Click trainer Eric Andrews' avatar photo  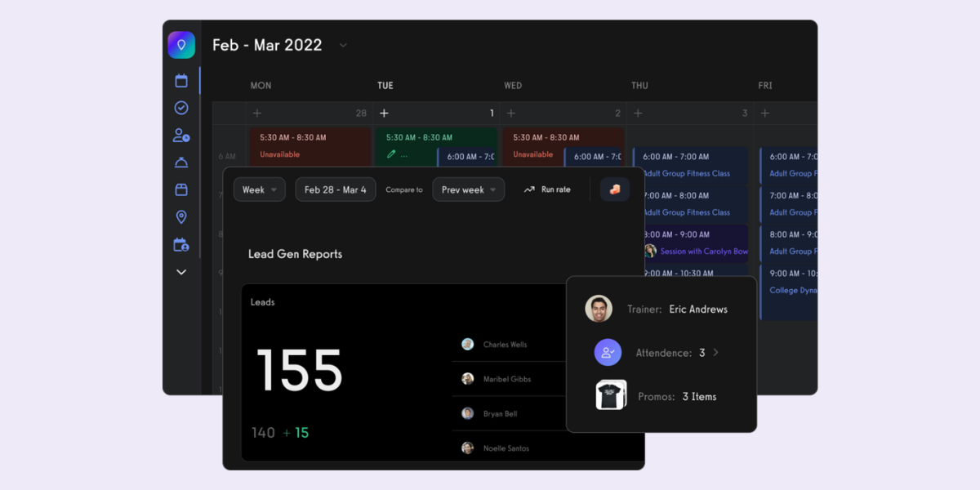coord(599,309)
